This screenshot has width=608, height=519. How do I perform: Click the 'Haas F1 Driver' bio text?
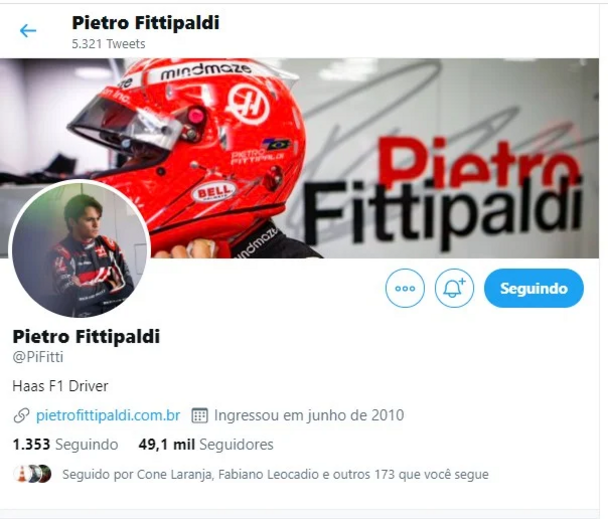coord(60,386)
